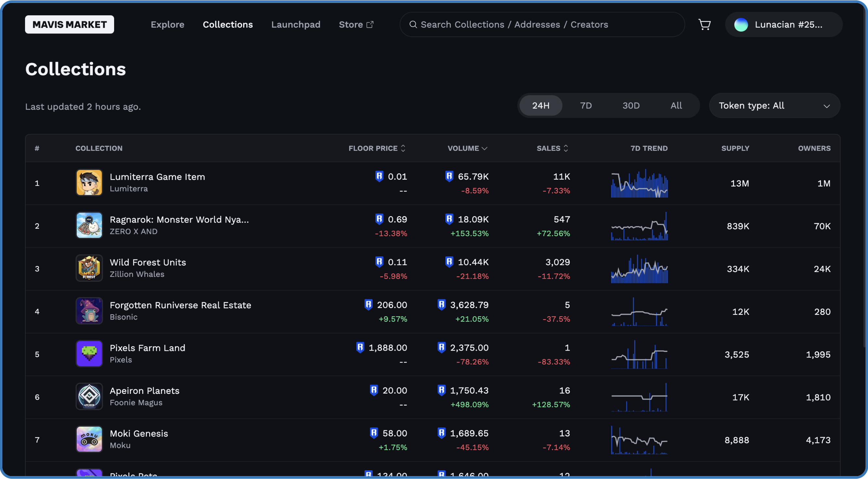Click creator name Foonie Magus

[136, 403]
